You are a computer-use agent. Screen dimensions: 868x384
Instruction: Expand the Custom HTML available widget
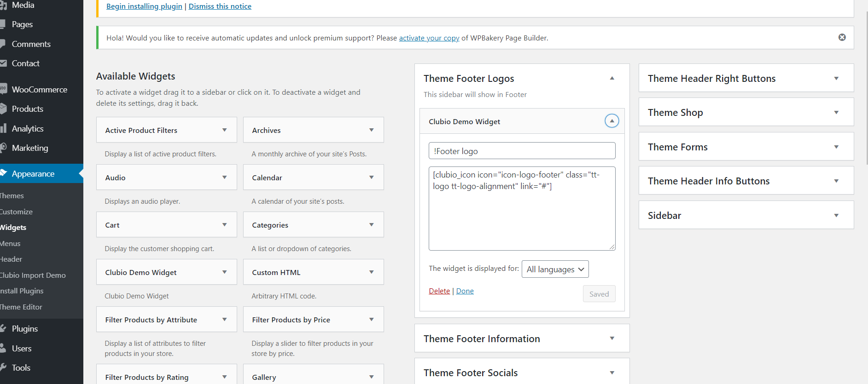371,272
